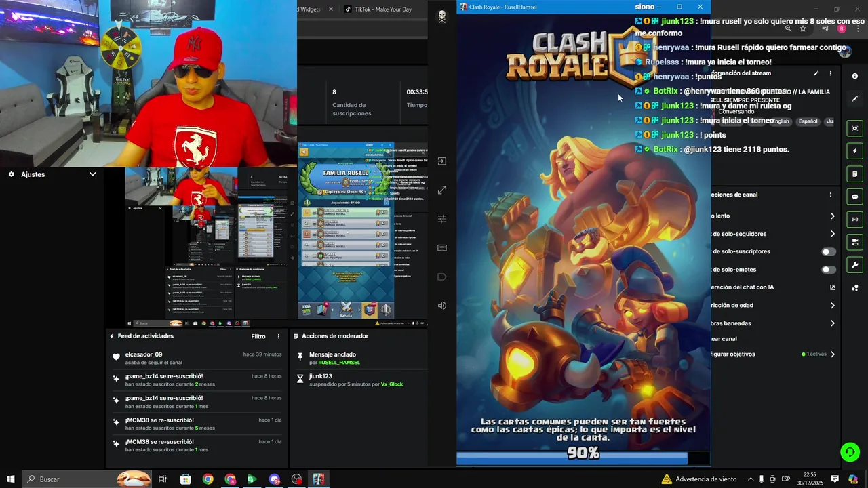Click the tag label icon in emulator sidebar
Image resolution: width=868 pixels, height=488 pixels.
point(442,277)
